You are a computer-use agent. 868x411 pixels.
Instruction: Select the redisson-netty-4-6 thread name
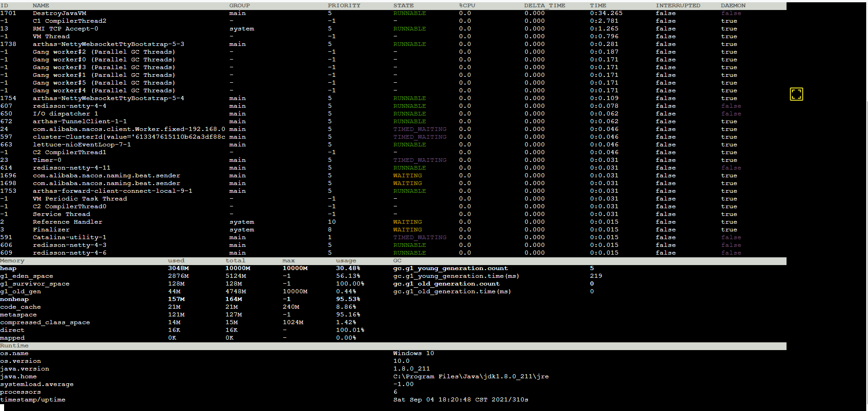69,253
